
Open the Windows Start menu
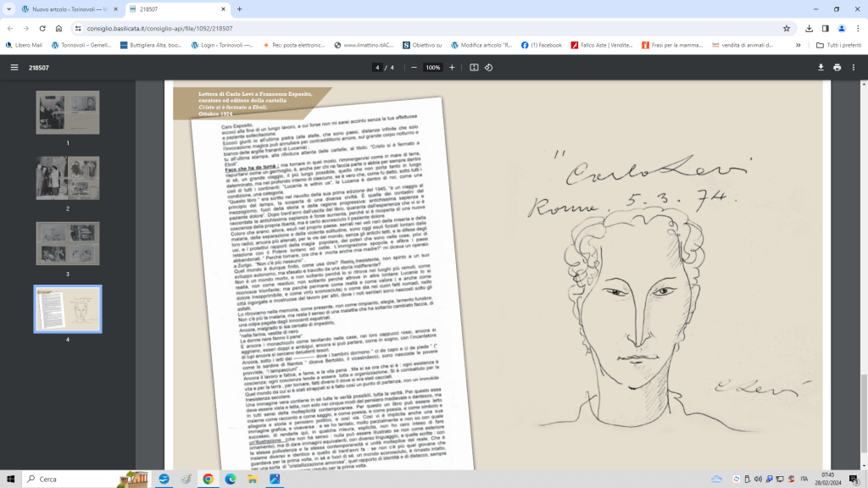click(x=10, y=479)
